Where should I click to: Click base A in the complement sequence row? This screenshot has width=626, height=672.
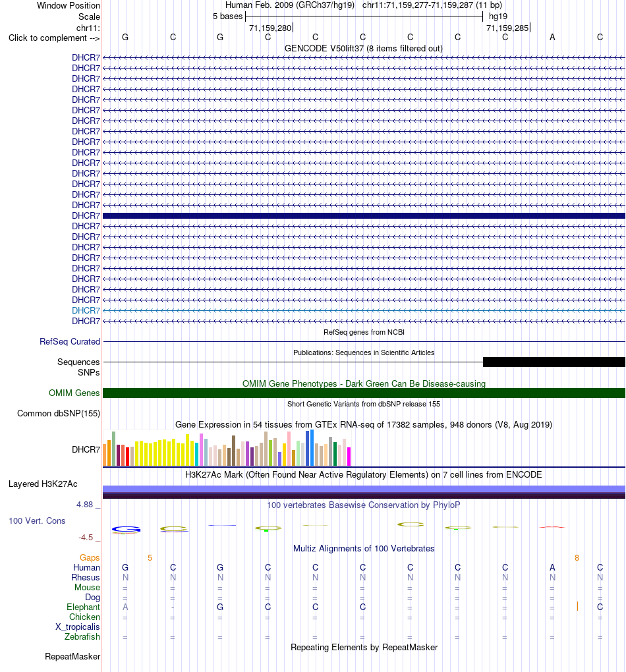552,38
